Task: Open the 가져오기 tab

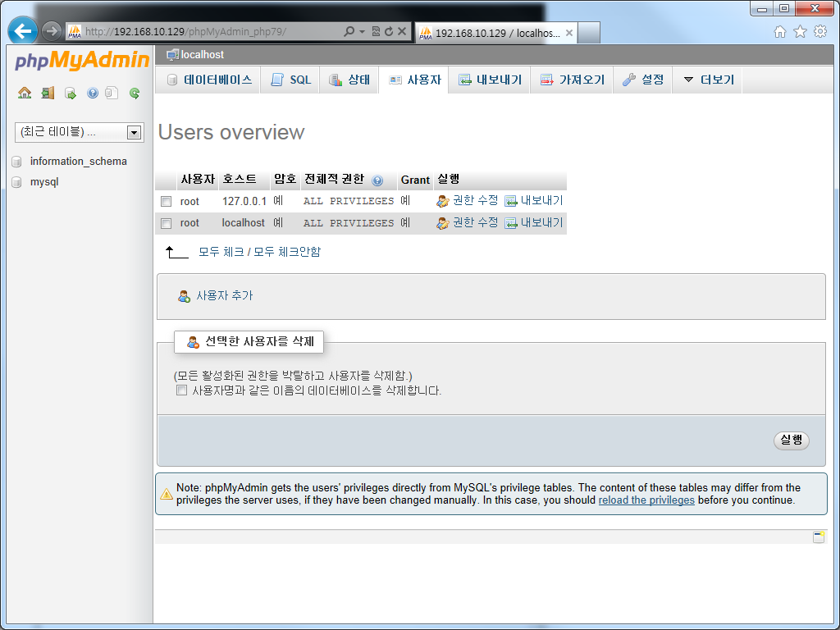Action: tap(572, 80)
